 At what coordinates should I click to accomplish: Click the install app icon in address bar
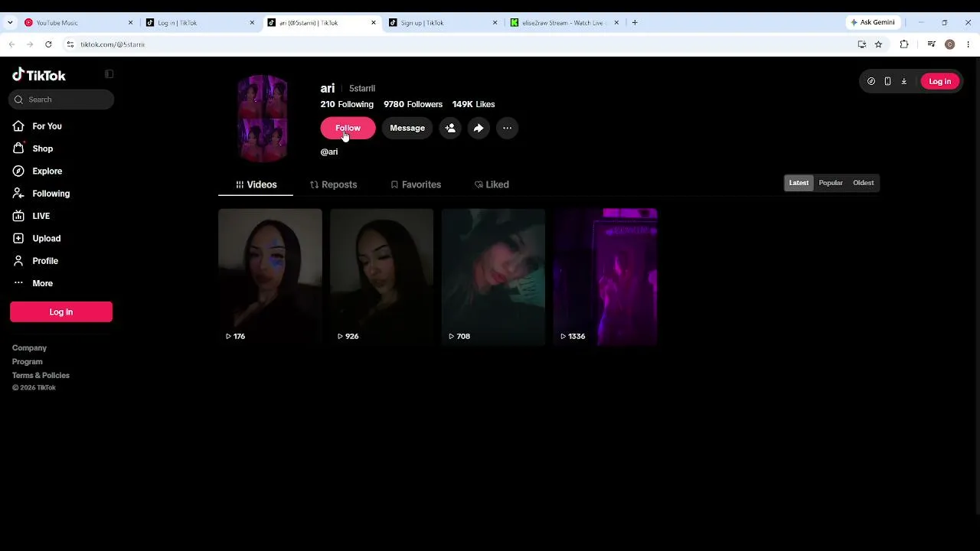(862, 44)
